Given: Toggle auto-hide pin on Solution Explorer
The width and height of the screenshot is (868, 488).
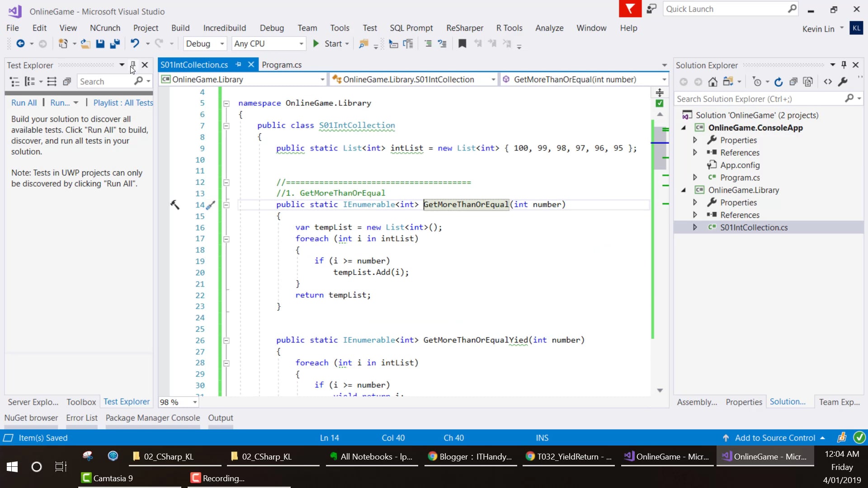Looking at the screenshot, I should click(x=844, y=65).
